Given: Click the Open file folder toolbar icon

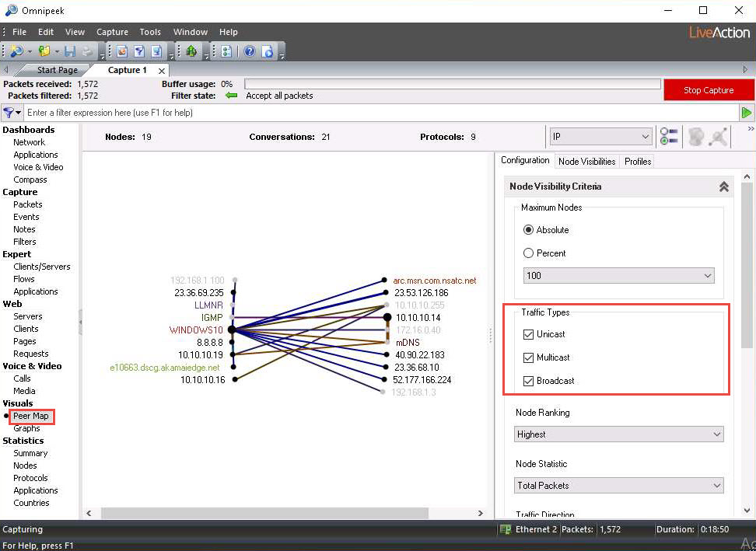Looking at the screenshot, I should [x=44, y=51].
